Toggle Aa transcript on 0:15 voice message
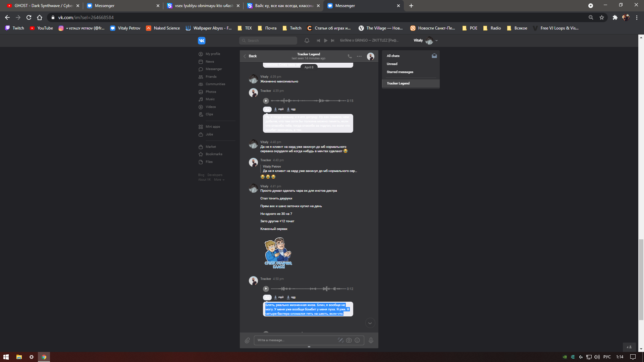644x362 pixels. [267, 109]
